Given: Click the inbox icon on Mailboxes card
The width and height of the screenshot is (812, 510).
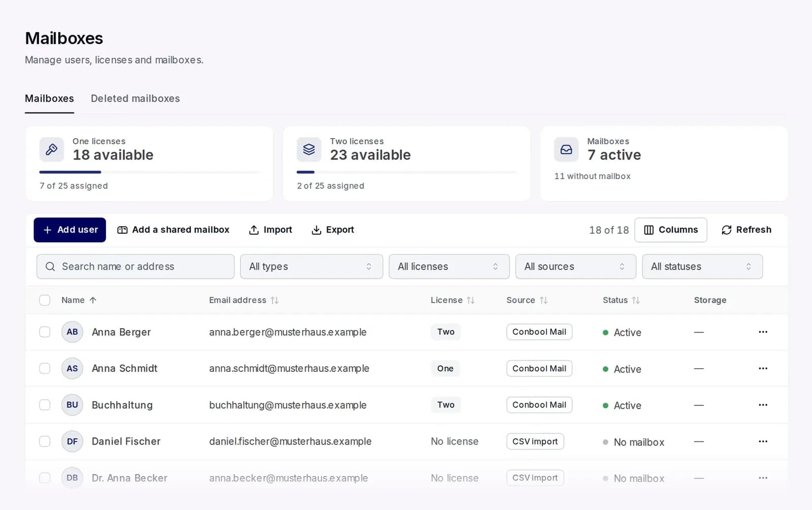Looking at the screenshot, I should pyautogui.click(x=566, y=149).
